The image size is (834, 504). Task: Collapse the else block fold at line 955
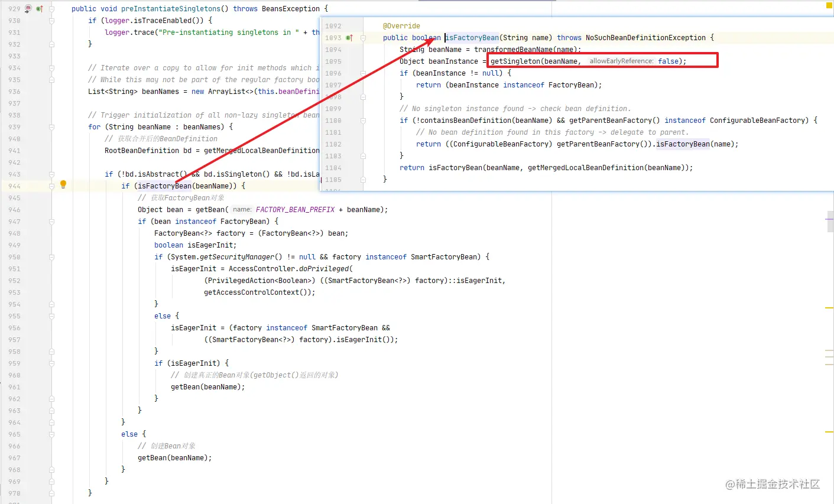click(x=51, y=316)
